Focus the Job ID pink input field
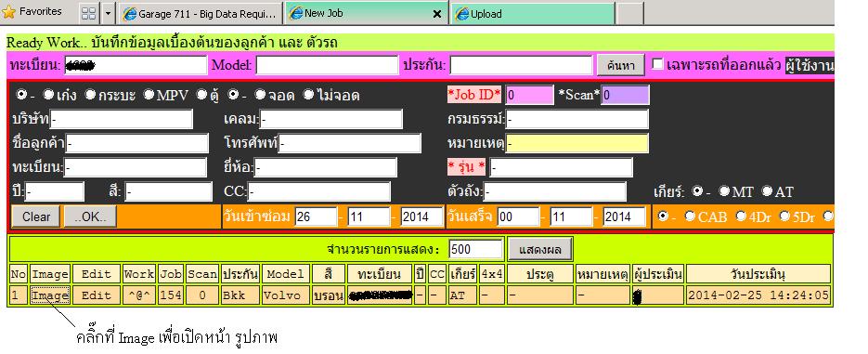 [529, 95]
